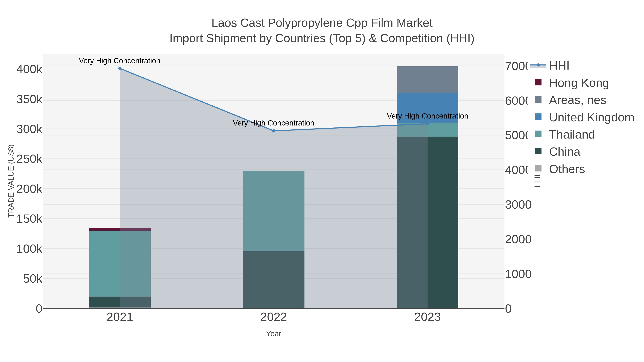Click the 250k y-axis tick label

[x=29, y=159]
